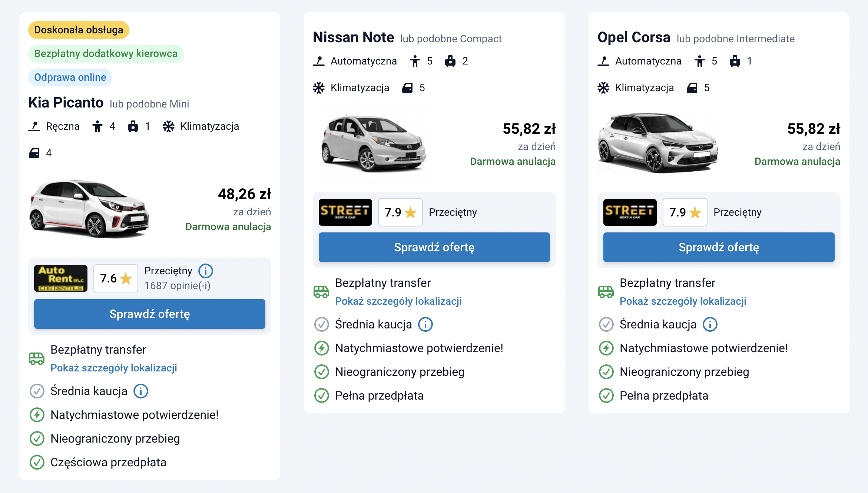Screen dimensions: 868x493
Task: Click Street Rent a Car logo on Nissan Note
Action: click(x=345, y=212)
